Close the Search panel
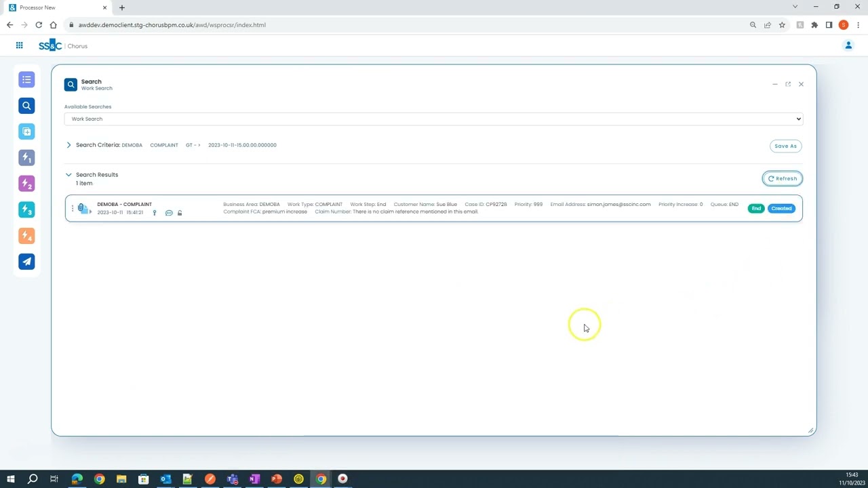 (801, 84)
